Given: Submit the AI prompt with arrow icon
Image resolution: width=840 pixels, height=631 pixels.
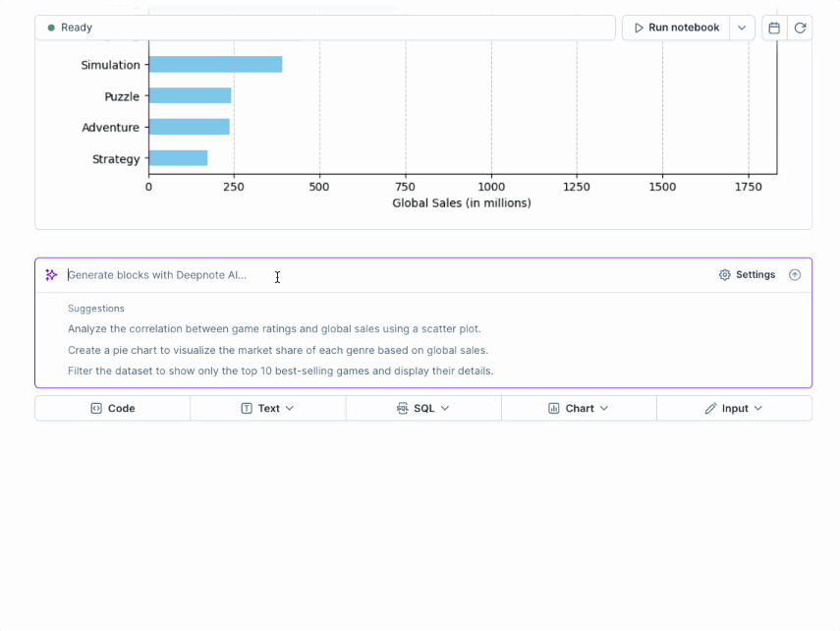Looking at the screenshot, I should pyautogui.click(x=795, y=274).
